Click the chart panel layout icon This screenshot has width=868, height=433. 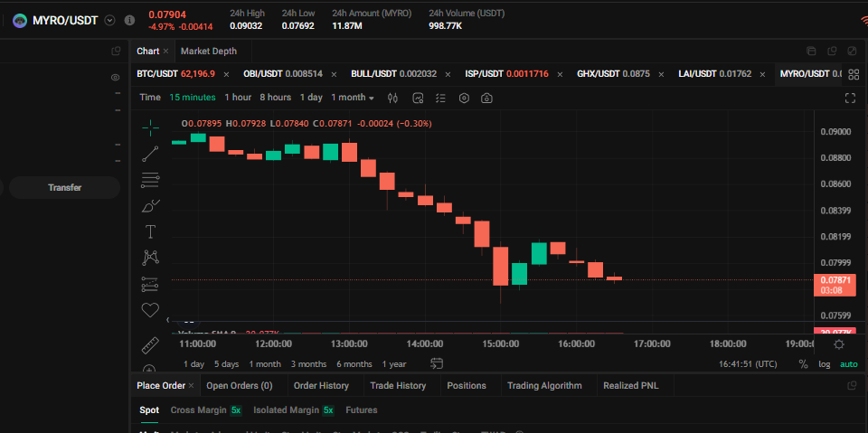811,51
